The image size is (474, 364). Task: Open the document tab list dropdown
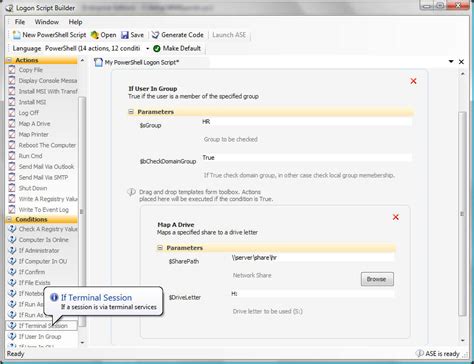pos(451,62)
